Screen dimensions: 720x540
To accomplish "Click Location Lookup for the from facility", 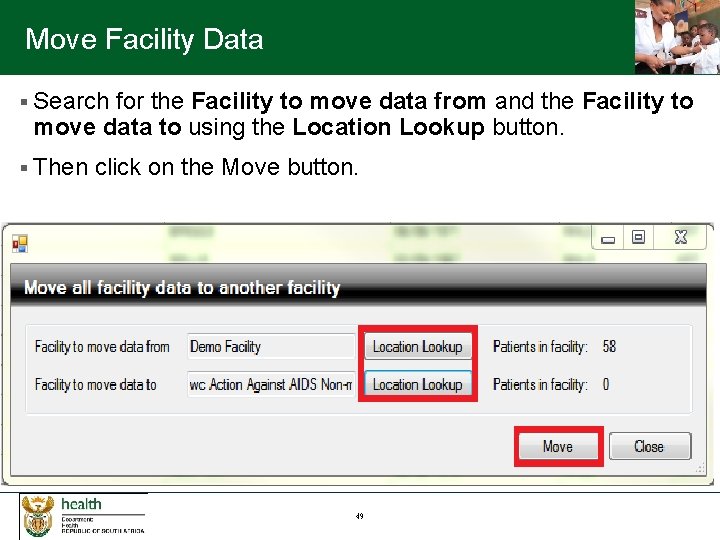I will click(x=418, y=347).
